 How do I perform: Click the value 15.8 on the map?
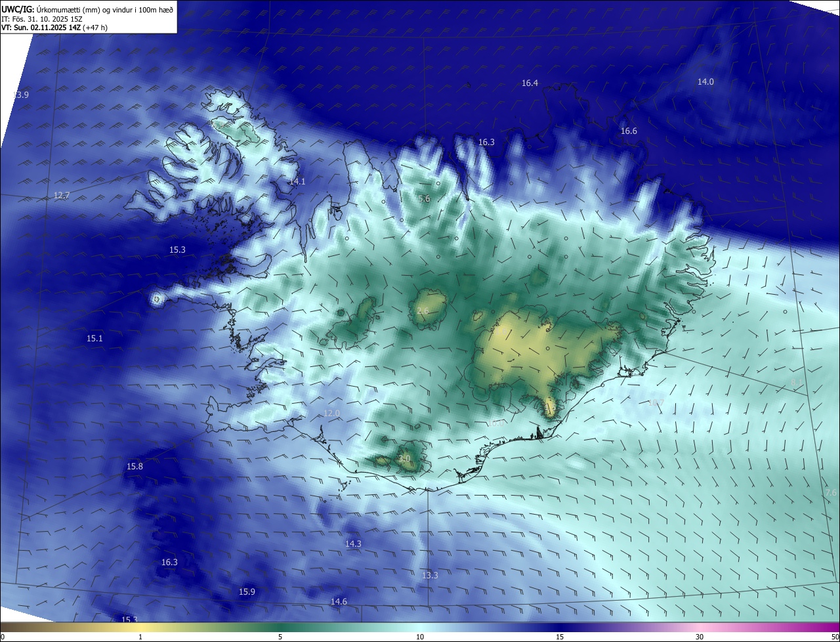[x=135, y=467]
